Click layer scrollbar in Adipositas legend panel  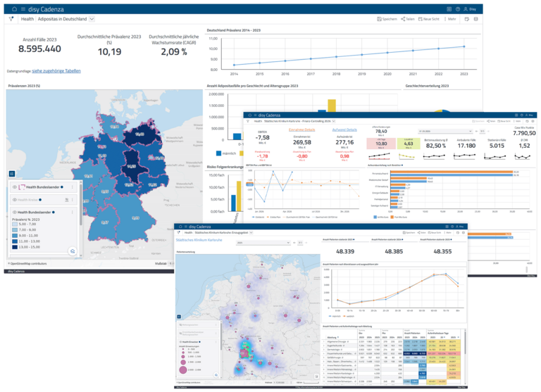[x=81, y=204]
